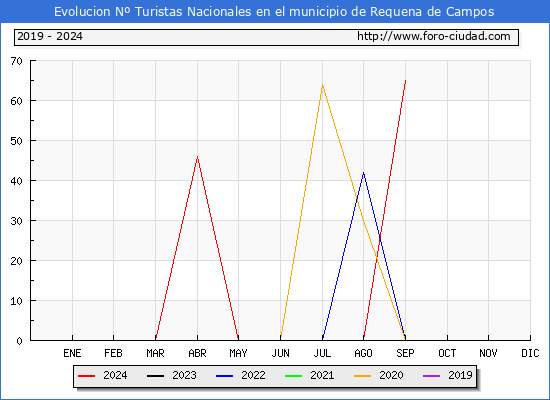Image resolution: width=550 pixels, height=400 pixels.
Task: Click the blue 2022 peak at AGO
Action: (x=364, y=173)
